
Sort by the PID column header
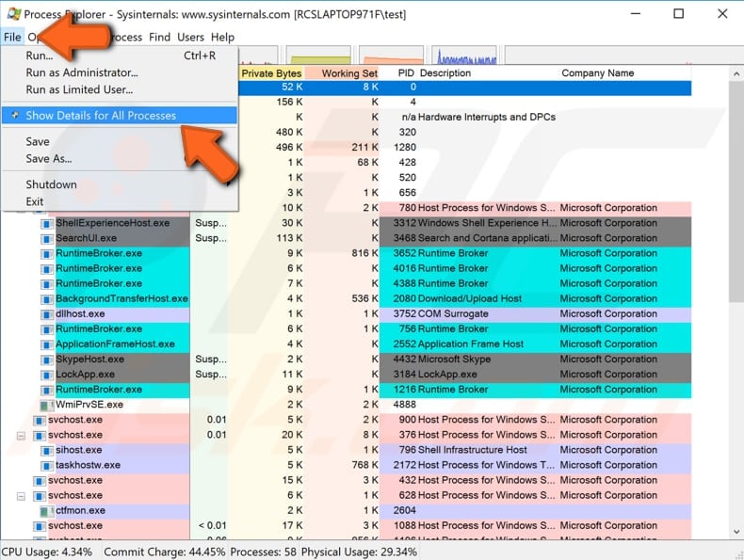click(398, 73)
